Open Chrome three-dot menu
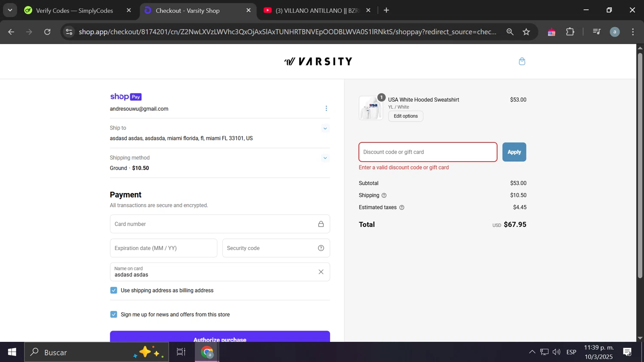Screen dimensions: 644x362 [633, 32]
